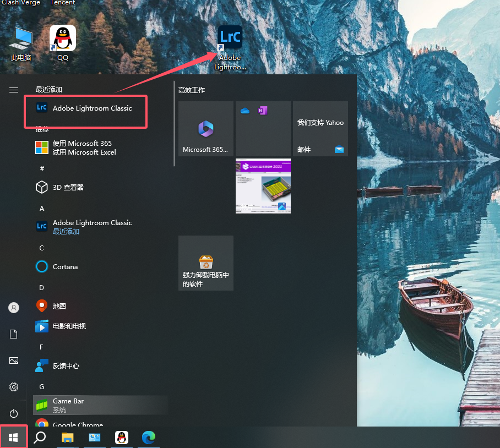Image resolution: width=500 pixels, height=448 pixels.
Task: Expand the Start menu hamburger button
Action: click(14, 90)
